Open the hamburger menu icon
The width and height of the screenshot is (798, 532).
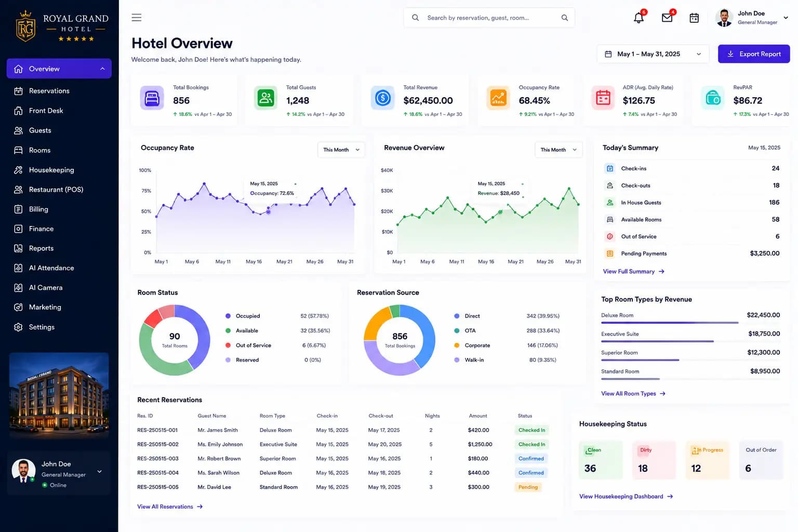[137, 18]
